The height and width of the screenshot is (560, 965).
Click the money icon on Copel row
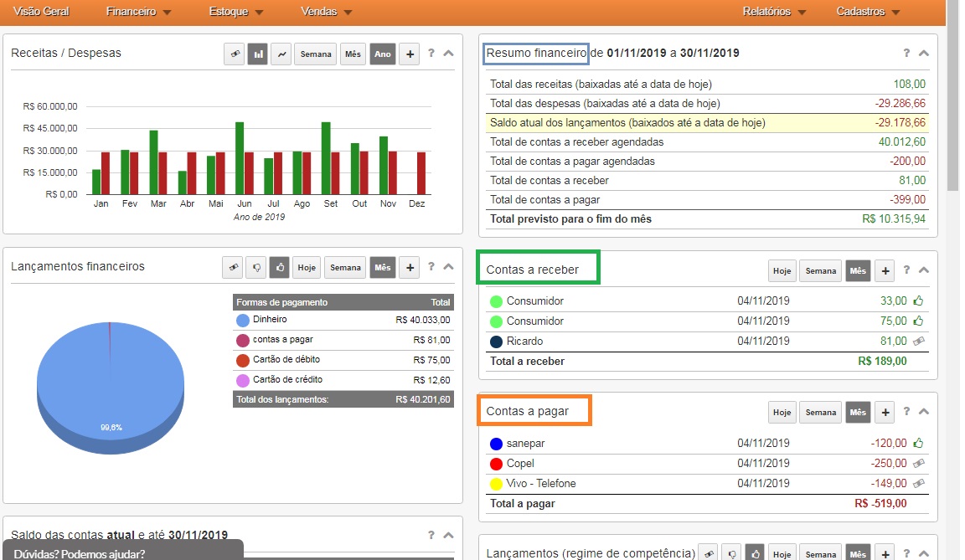(919, 464)
